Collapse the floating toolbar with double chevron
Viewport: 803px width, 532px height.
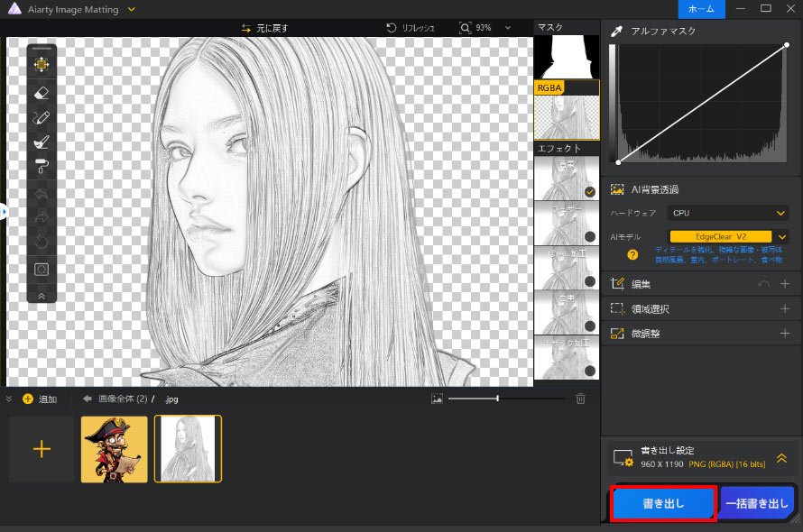coord(42,295)
